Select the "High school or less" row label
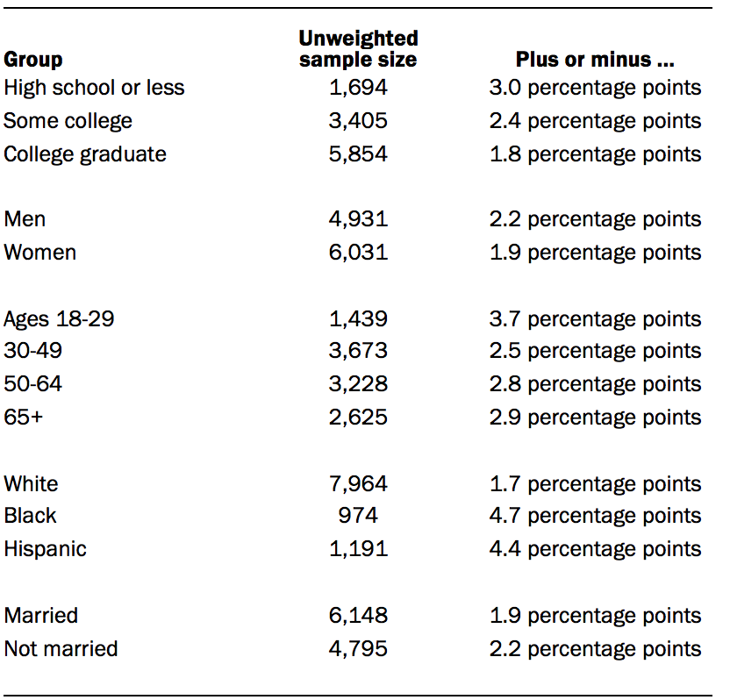This screenshot has width=730, height=700. click(94, 88)
